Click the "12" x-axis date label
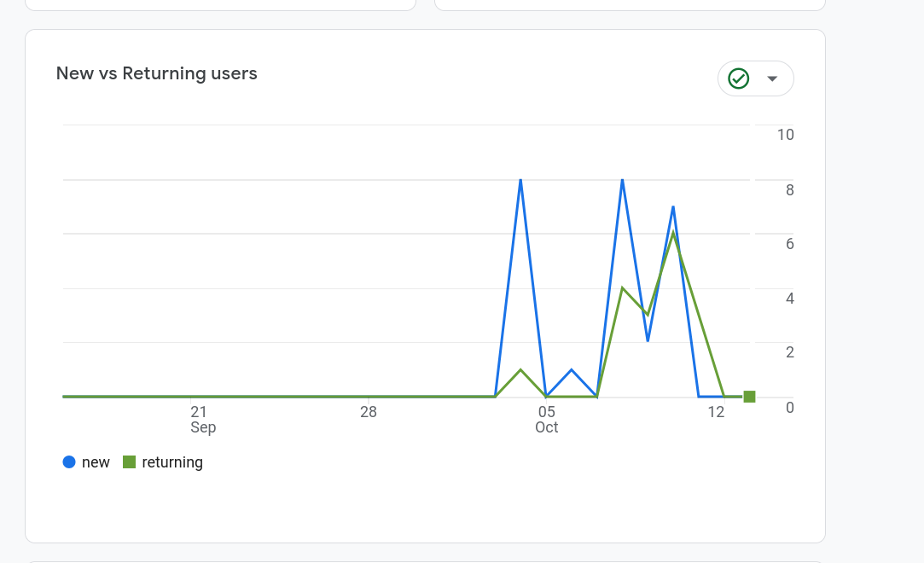The width and height of the screenshot is (924, 563). pyautogui.click(x=716, y=412)
